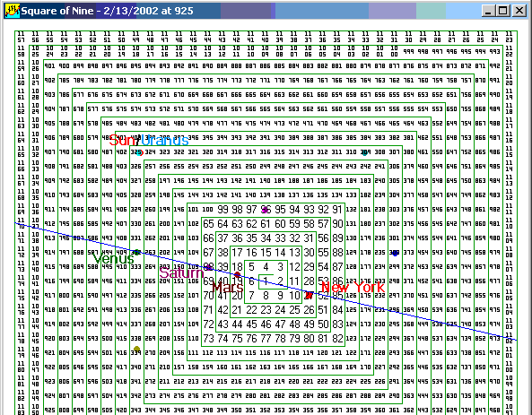Click cell 65 in the grid
The image size is (532, 415).
208,224
